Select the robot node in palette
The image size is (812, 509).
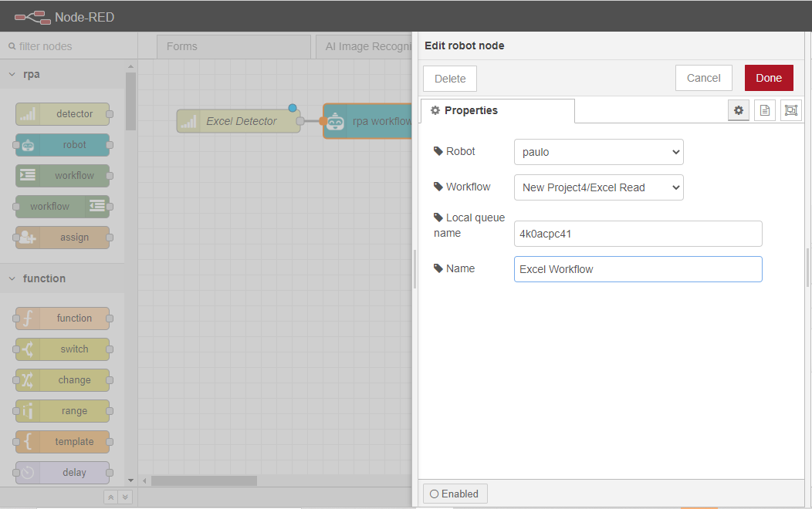click(x=63, y=145)
